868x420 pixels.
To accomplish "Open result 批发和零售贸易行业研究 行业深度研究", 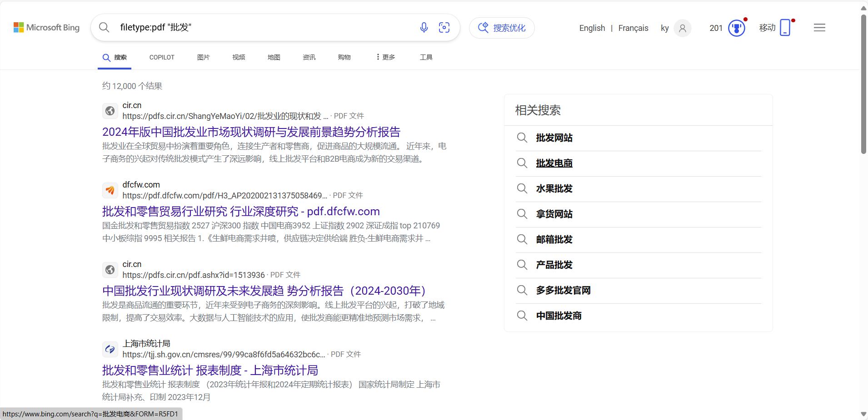I will tap(241, 212).
